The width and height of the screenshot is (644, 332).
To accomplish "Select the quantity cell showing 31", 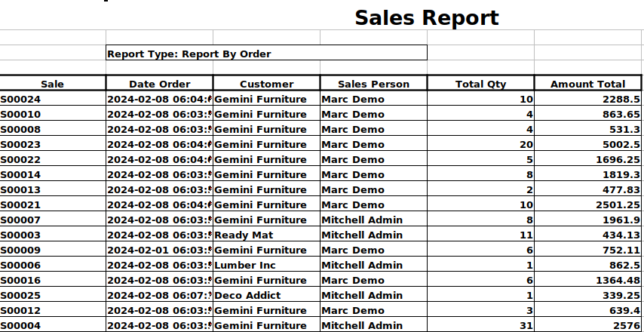I will coord(481,325).
